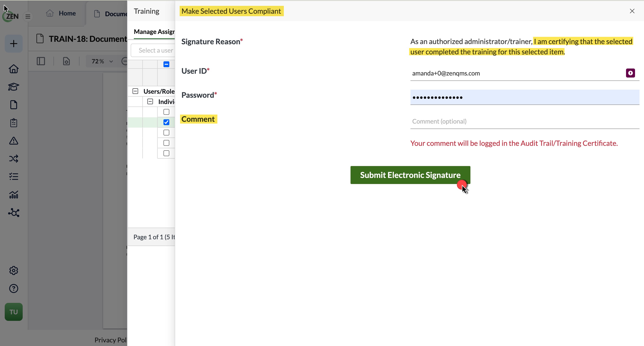Open Settings gear icon in sidebar
The height and width of the screenshot is (346, 644).
coord(13,271)
